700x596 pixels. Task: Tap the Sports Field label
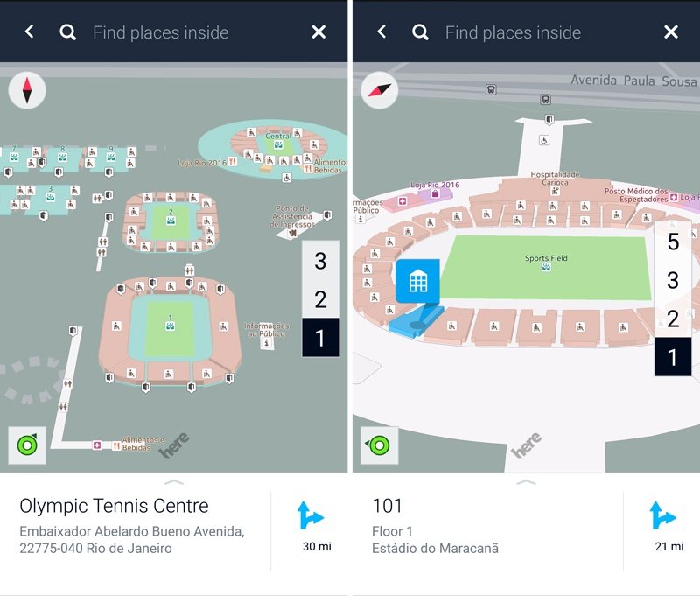pyautogui.click(x=546, y=258)
